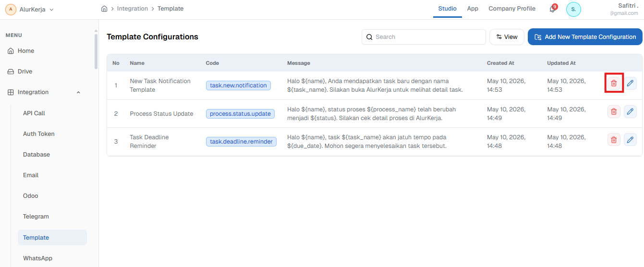This screenshot has width=644, height=267.
Task: Click the task.deadline.reminder code tag
Action: (x=241, y=142)
